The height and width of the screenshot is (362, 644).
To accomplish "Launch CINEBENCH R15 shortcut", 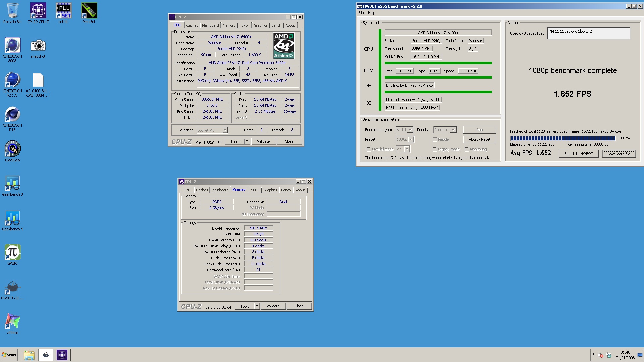I will 12,119.
